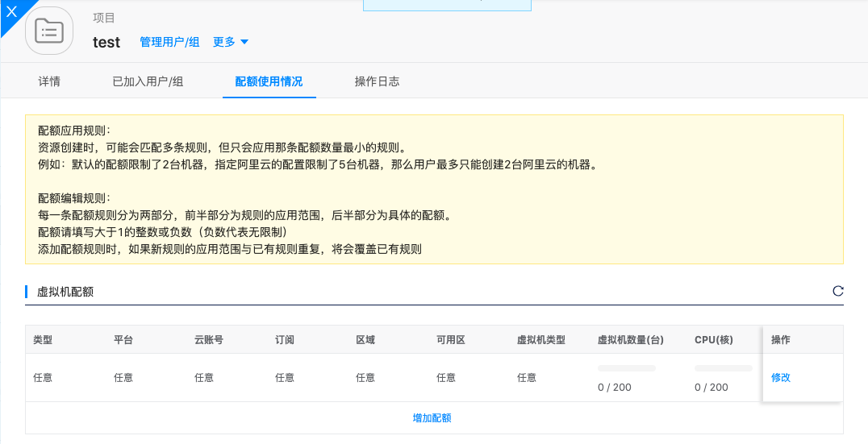Refresh the 虚拟机配额 section
The width and height of the screenshot is (868, 444).
pos(837,291)
